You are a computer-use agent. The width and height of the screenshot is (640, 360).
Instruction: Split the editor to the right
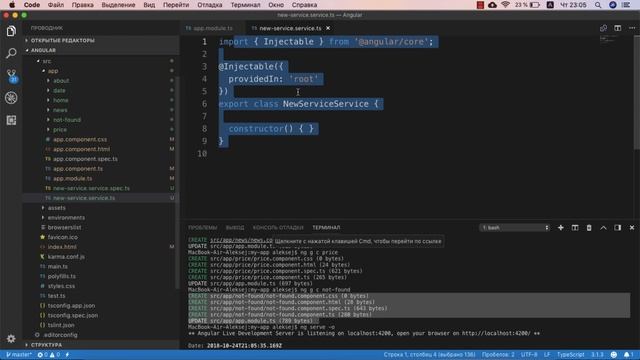pyautogui.click(x=618, y=28)
